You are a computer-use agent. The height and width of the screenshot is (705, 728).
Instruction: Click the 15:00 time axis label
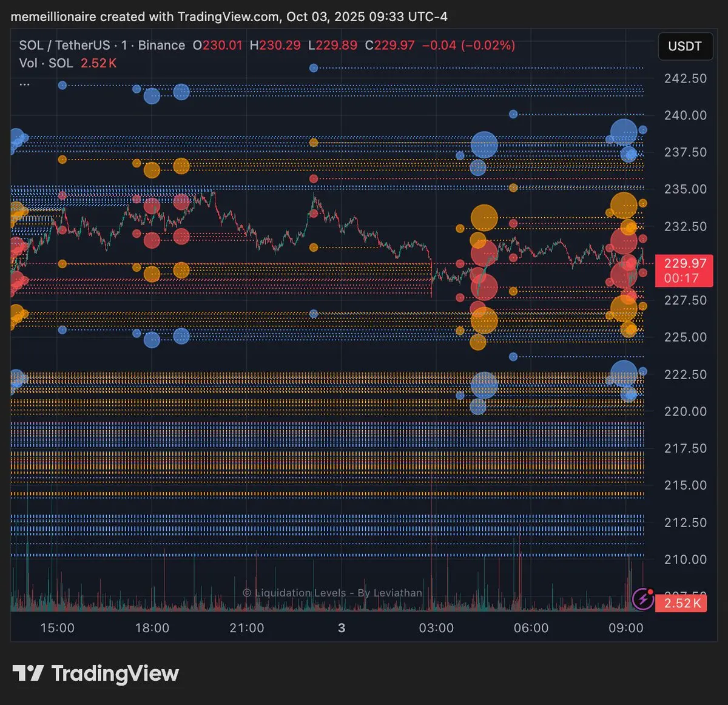coord(57,629)
